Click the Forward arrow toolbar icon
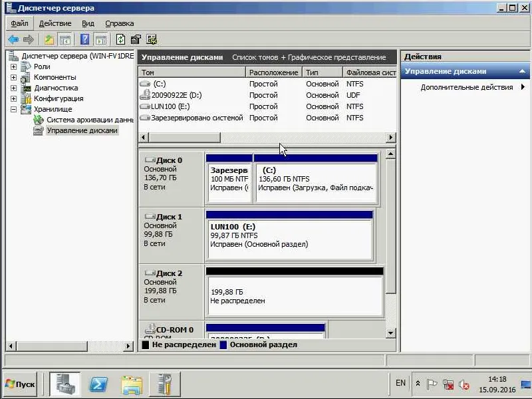This screenshot has width=532, height=399. (x=29, y=40)
